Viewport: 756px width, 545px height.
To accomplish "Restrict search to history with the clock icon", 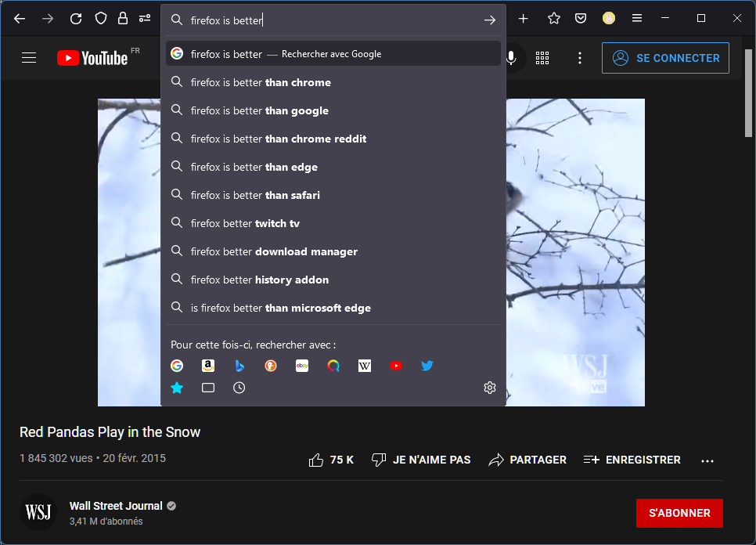I will point(239,388).
